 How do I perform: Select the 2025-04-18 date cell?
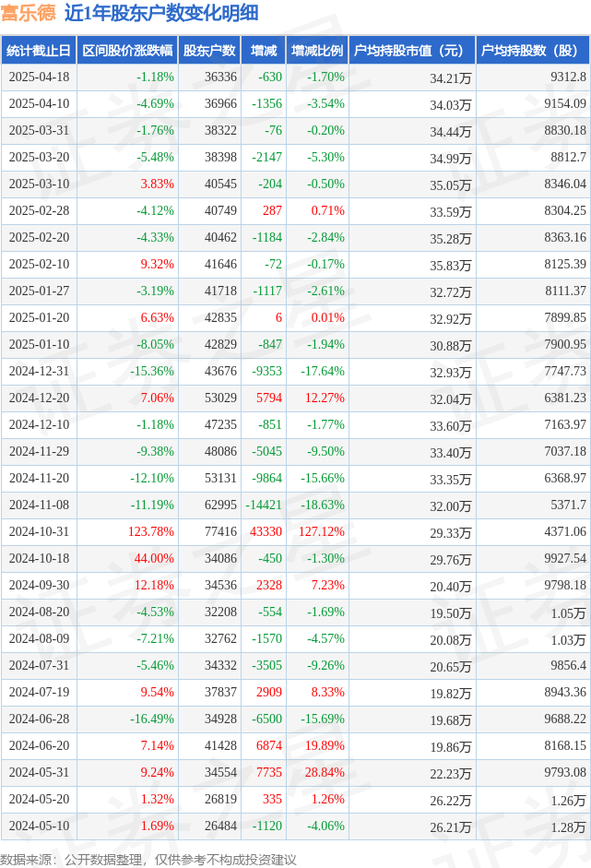(x=39, y=77)
